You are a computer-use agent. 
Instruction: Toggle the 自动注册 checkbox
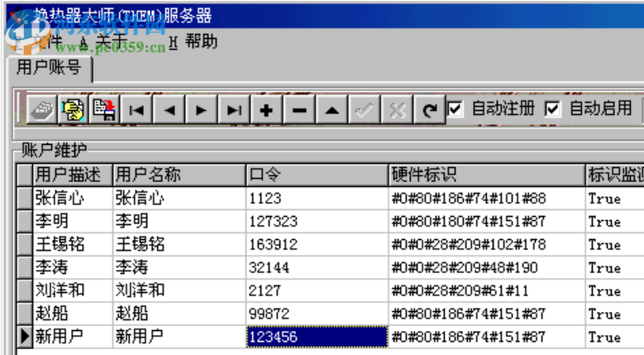point(455,109)
